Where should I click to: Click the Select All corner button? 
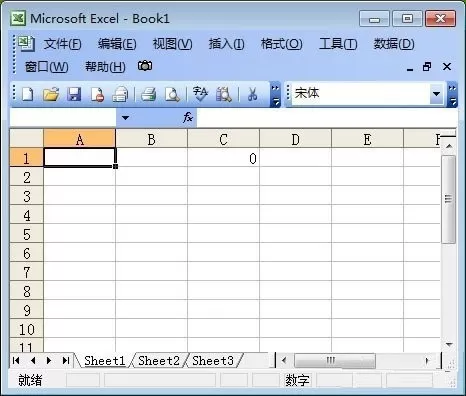[x=27, y=139]
